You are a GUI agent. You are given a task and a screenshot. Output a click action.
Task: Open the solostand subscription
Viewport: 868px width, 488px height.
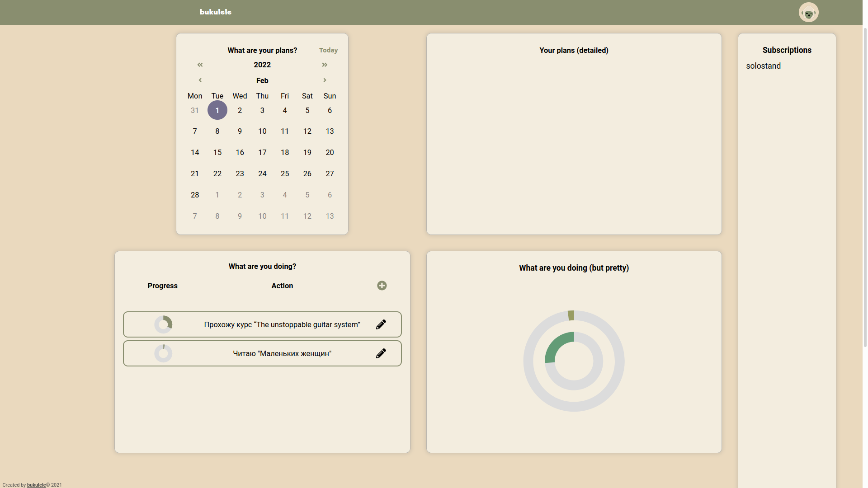(x=763, y=66)
